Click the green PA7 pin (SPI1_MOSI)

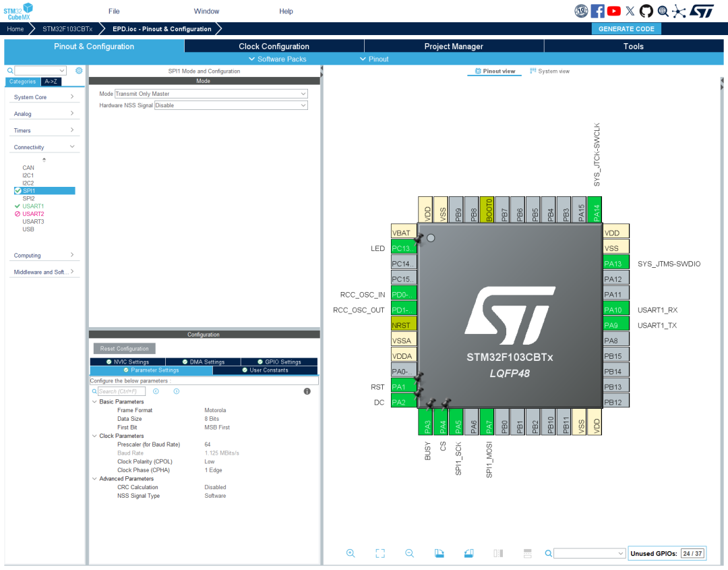(x=487, y=422)
